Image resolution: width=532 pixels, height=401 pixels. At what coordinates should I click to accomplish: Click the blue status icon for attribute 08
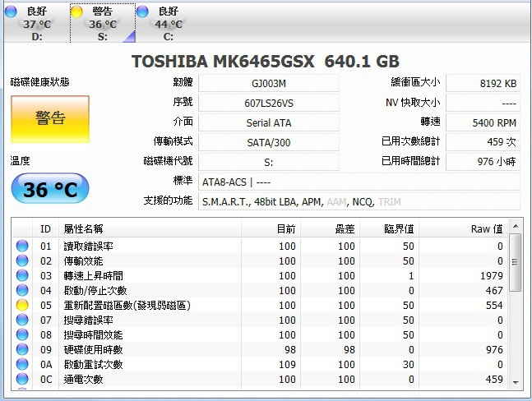[x=22, y=334]
